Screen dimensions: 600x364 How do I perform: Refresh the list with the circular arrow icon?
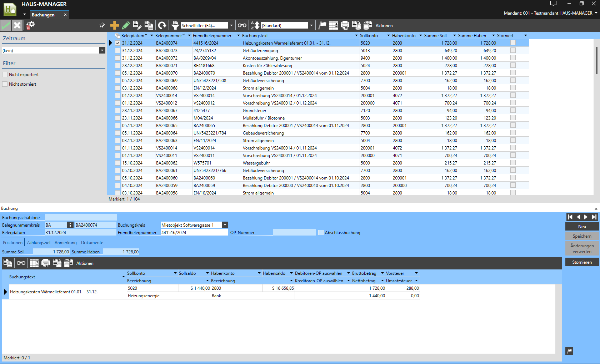(162, 25)
